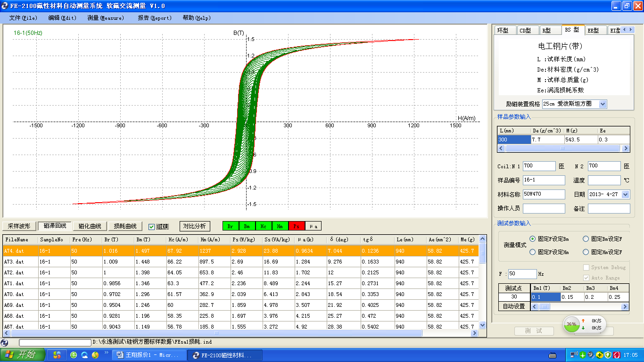Click the 自动设置 auto-setup cell
This screenshot has height=362, width=644.
[x=514, y=306]
